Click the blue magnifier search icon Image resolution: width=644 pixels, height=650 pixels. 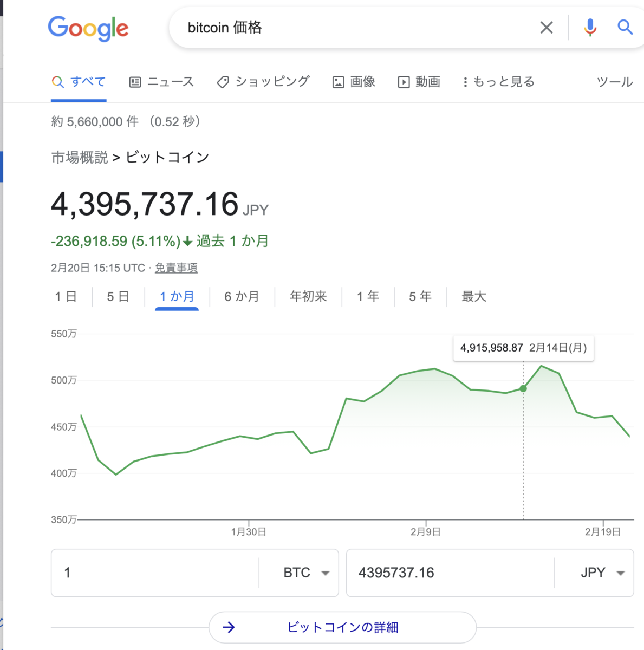tap(625, 27)
